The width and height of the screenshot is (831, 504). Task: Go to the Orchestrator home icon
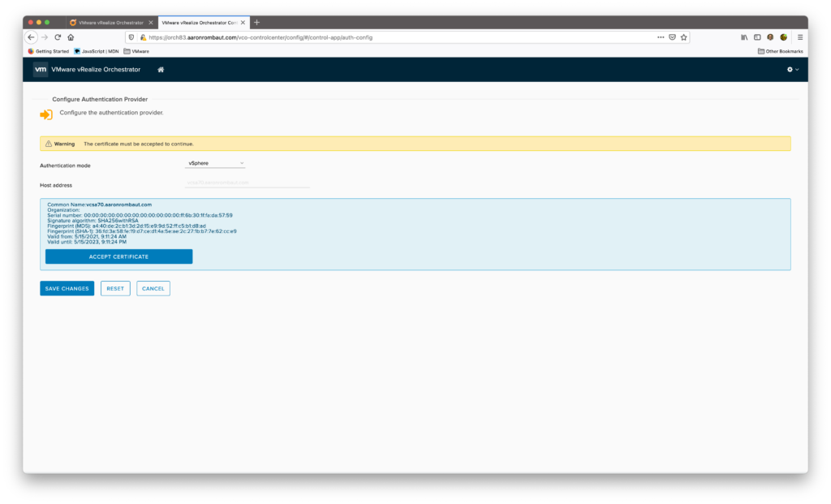point(161,70)
